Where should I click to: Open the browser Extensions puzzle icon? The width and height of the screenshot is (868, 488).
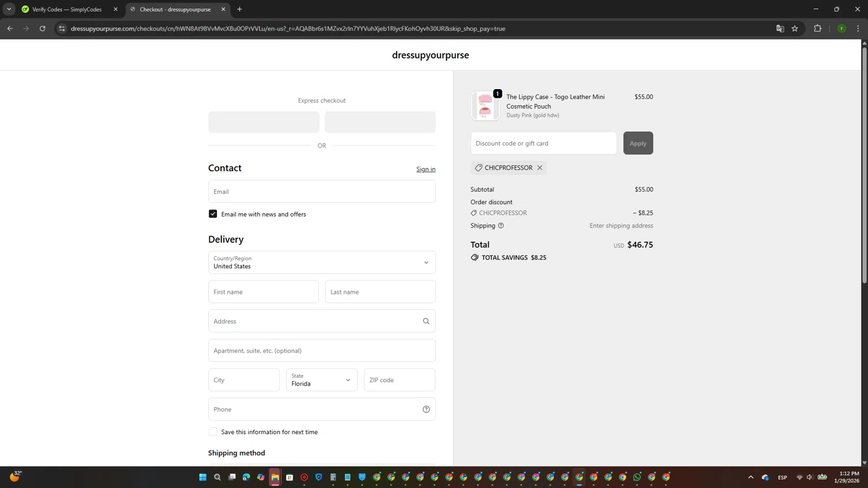point(818,28)
